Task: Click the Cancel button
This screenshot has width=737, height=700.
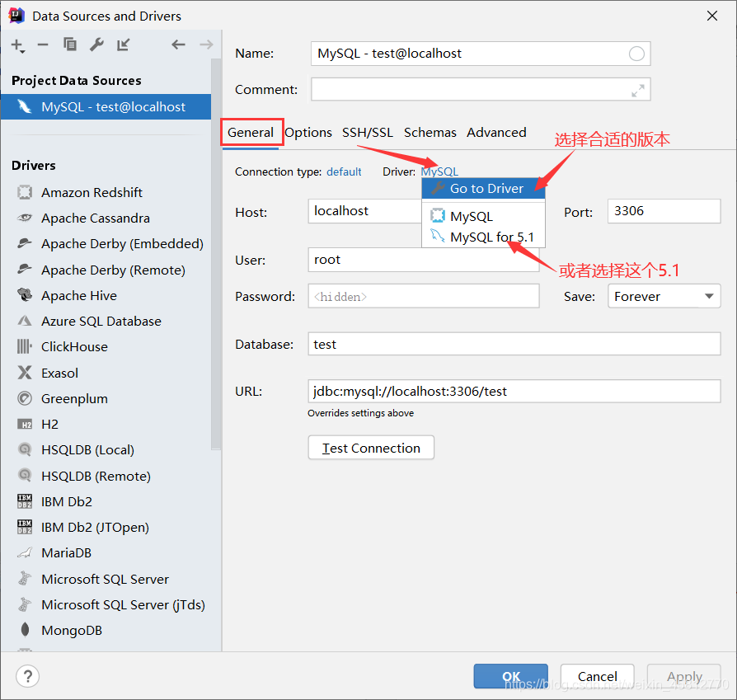Action: click(597, 676)
